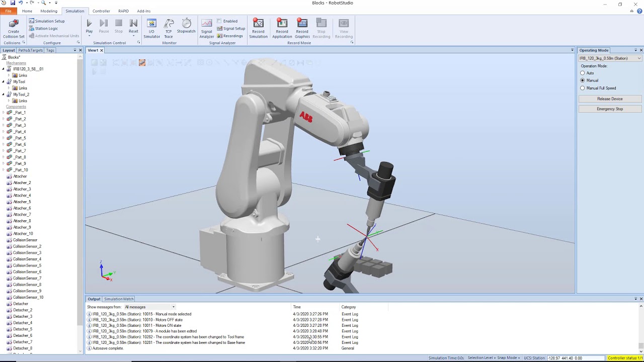Close the View1 tab

[101, 50]
